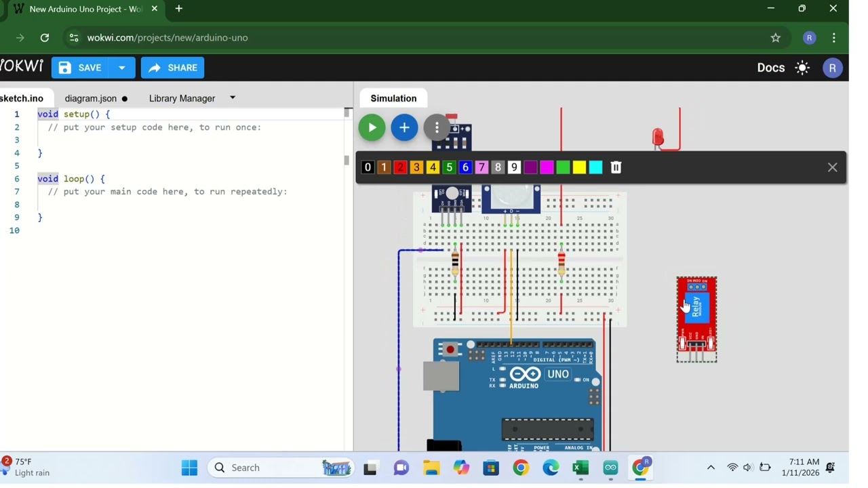
Task: Open Microsoft Copilot from taskbar
Action: tap(461, 468)
